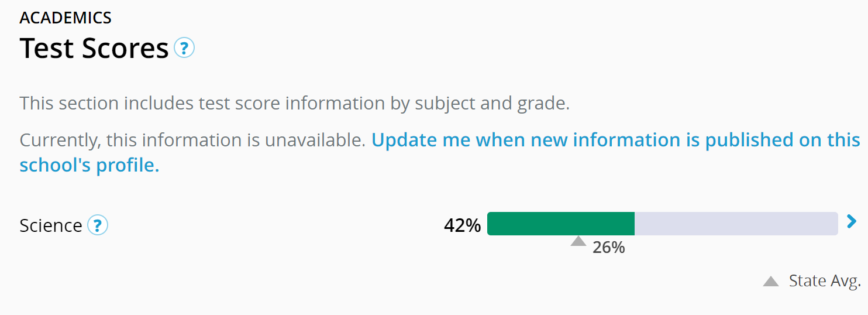Click the "school's profile." link text
This screenshot has height=315, width=868.
tap(89, 166)
